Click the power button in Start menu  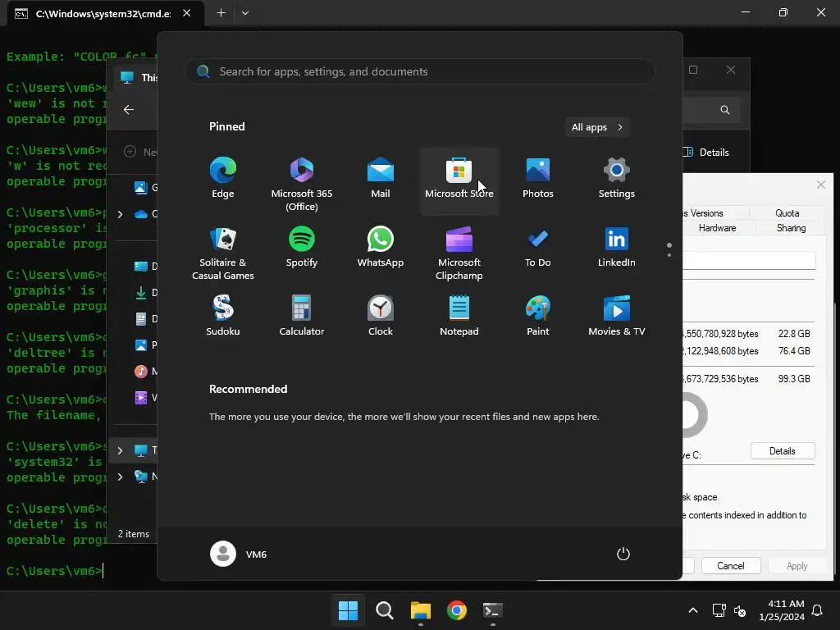(x=623, y=554)
